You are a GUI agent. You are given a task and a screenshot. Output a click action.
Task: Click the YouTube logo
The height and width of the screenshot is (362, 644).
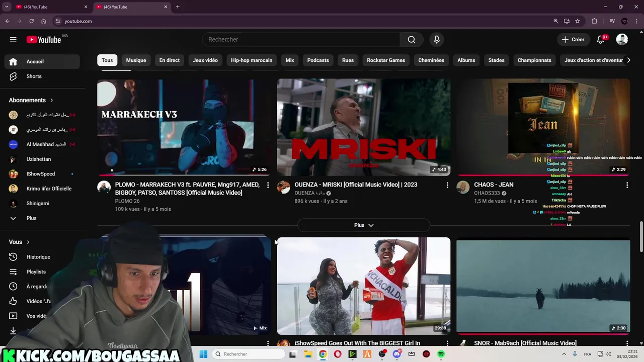(x=44, y=40)
